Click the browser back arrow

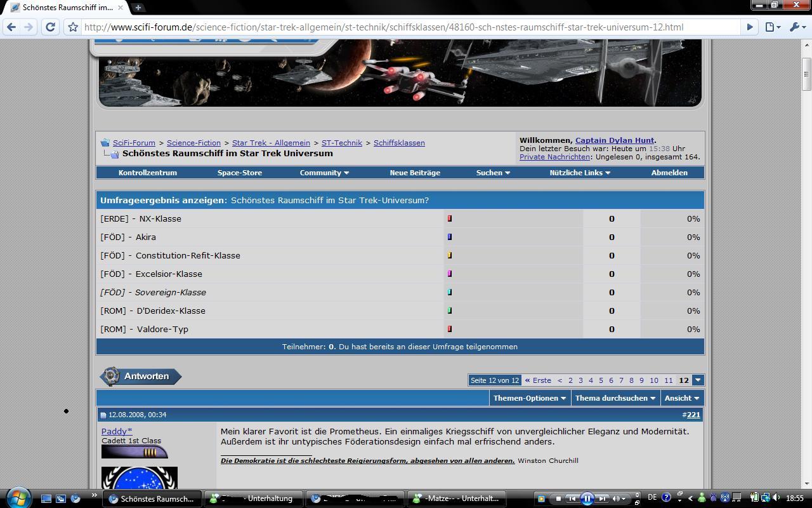click(x=11, y=27)
